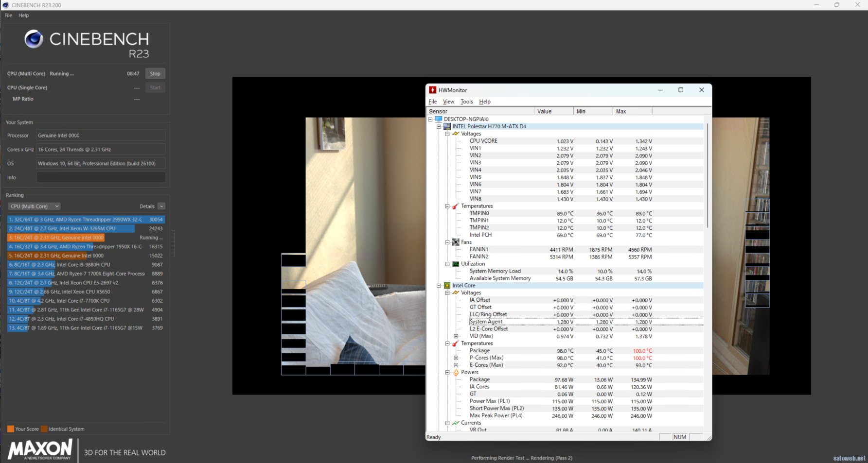The width and height of the screenshot is (868, 463).
Task: Select the Core i9-9880H ranking entry
Action: tap(86, 265)
